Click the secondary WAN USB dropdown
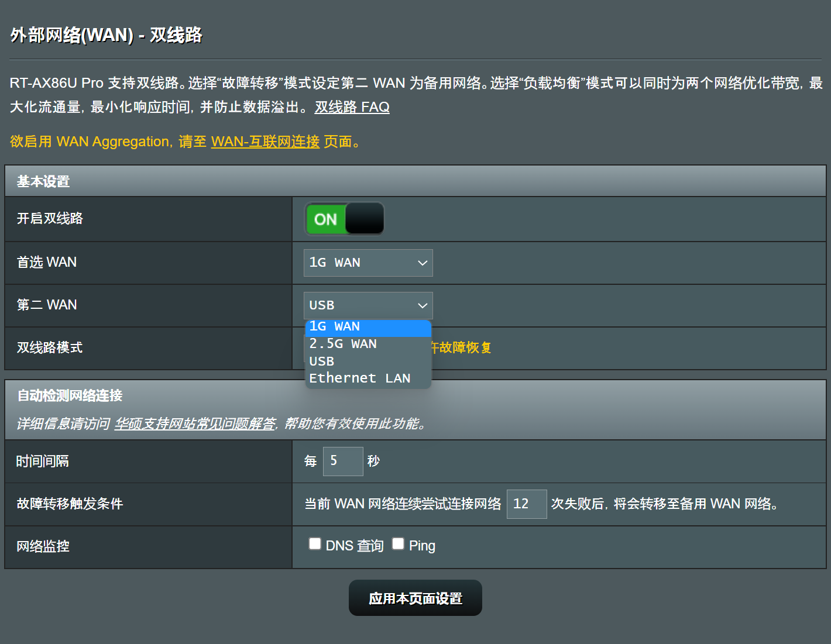Viewport: 831px width, 644px height. [x=368, y=305]
